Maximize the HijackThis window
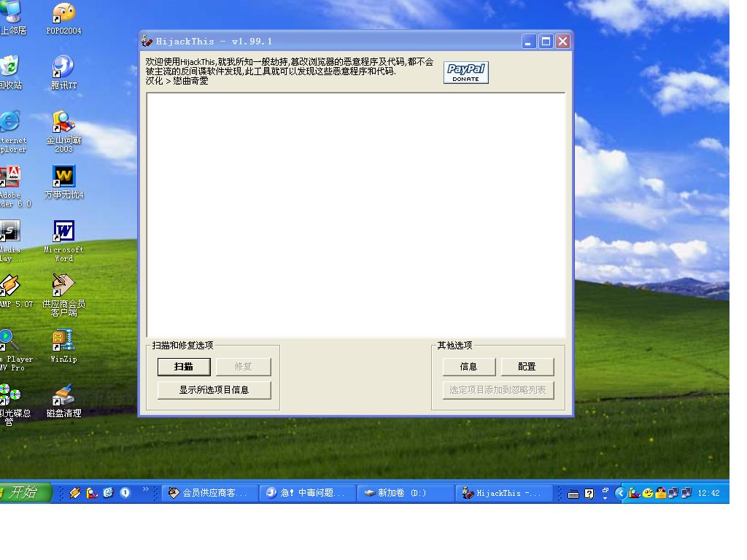The width and height of the screenshot is (747, 560). click(x=546, y=42)
